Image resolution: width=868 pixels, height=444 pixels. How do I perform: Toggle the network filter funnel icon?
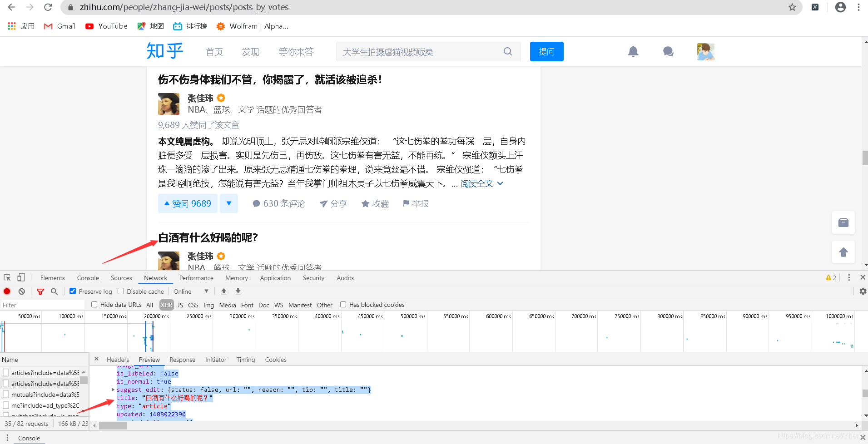click(40, 291)
